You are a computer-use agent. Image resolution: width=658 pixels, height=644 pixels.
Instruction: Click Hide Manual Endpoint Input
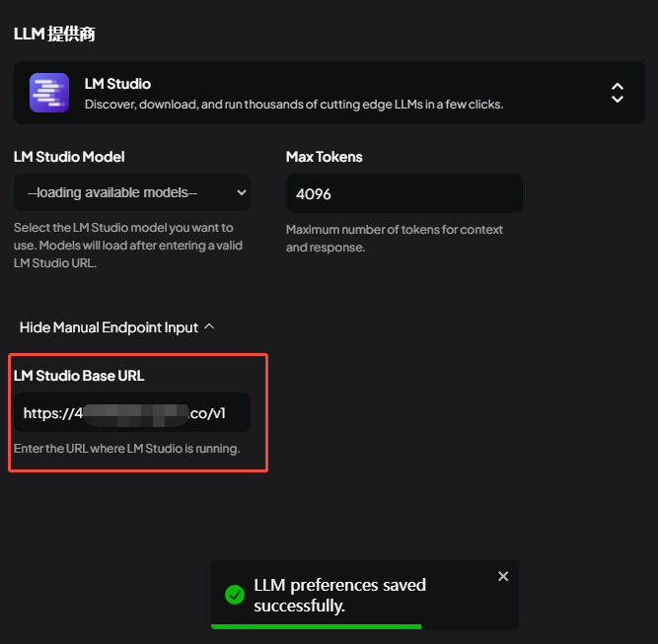[109, 327]
